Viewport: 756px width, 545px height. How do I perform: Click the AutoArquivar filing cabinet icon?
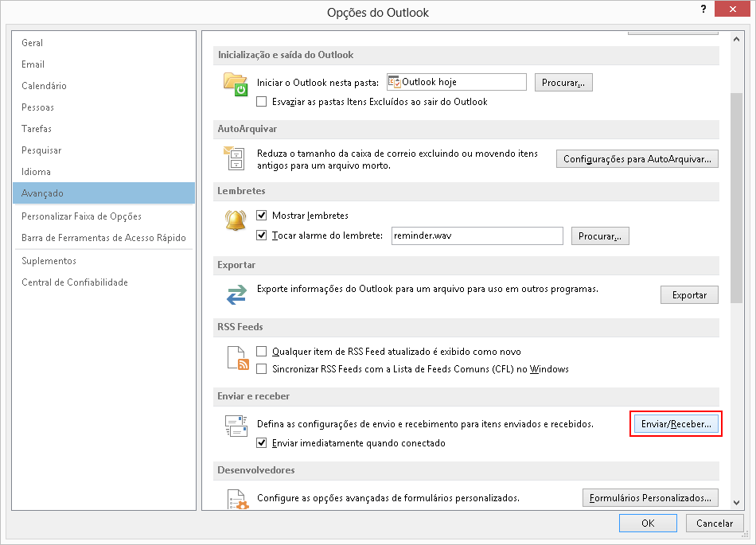tap(235, 158)
